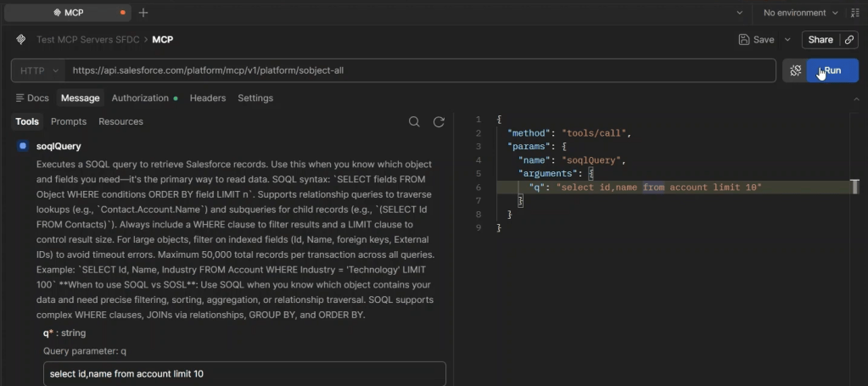Viewport: 868px width, 386px height.
Task: Click the search icon in Tools panel
Action: tap(413, 122)
